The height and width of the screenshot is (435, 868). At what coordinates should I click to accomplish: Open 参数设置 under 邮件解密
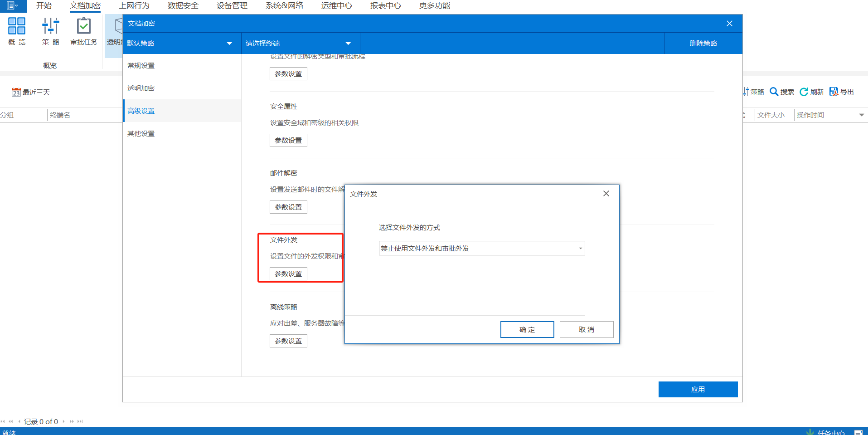[288, 207]
